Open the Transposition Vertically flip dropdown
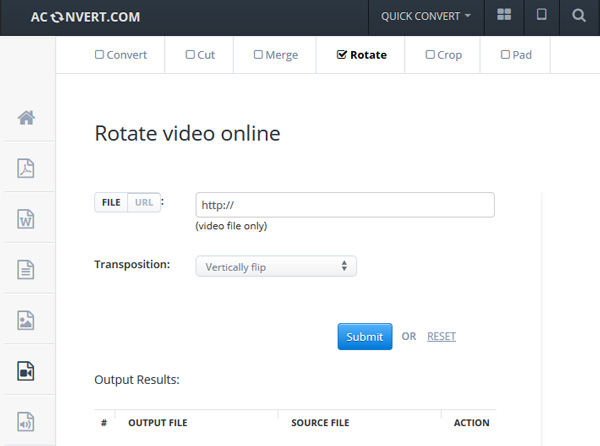The image size is (600, 446). coord(276,266)
